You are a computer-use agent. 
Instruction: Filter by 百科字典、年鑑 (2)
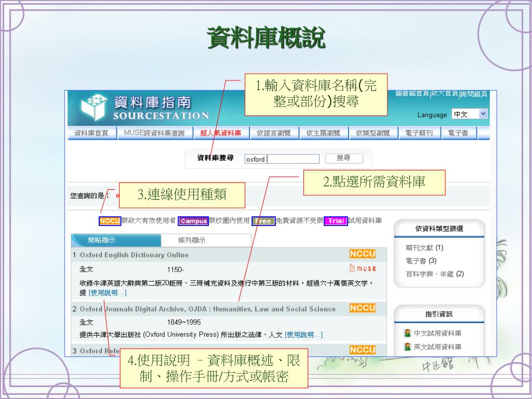pyautogui.click(x=435, y=274)
